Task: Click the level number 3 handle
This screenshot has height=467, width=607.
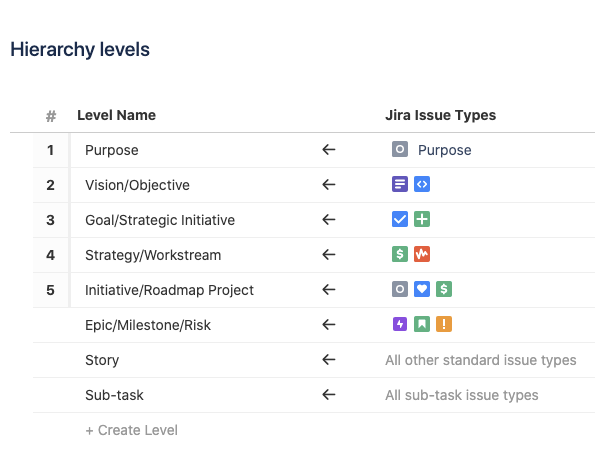Action: pos(50,220)
